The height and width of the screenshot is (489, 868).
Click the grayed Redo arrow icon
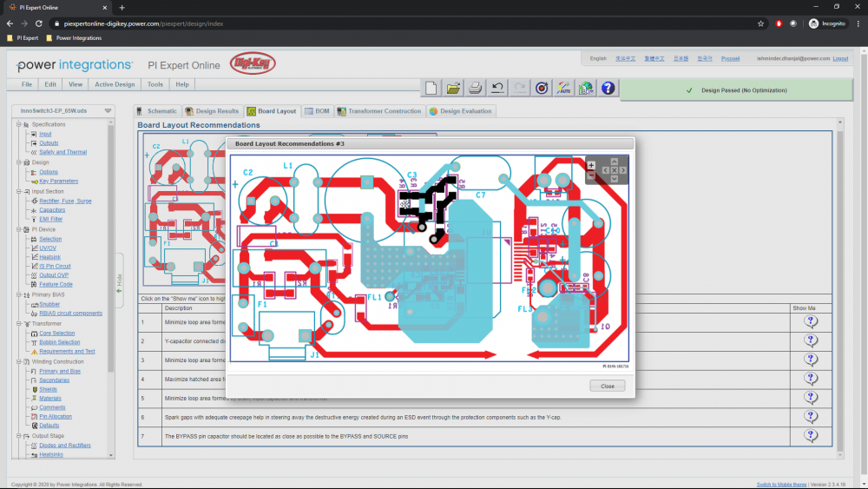coord(519,88)
